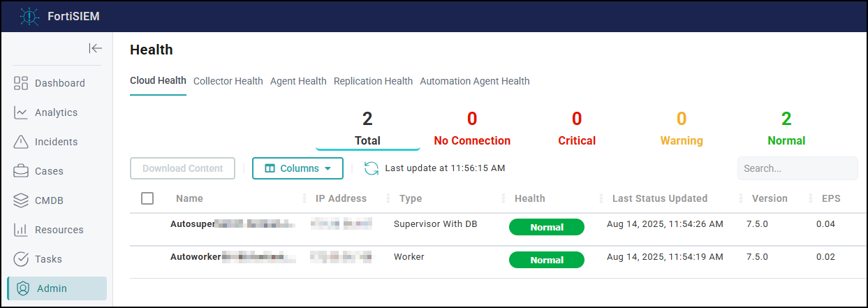Image resolution: width=868 pixels, height=308 pixels.
Task: Click the FortiSIEM logo icon
Action: [x=29, y=16]
